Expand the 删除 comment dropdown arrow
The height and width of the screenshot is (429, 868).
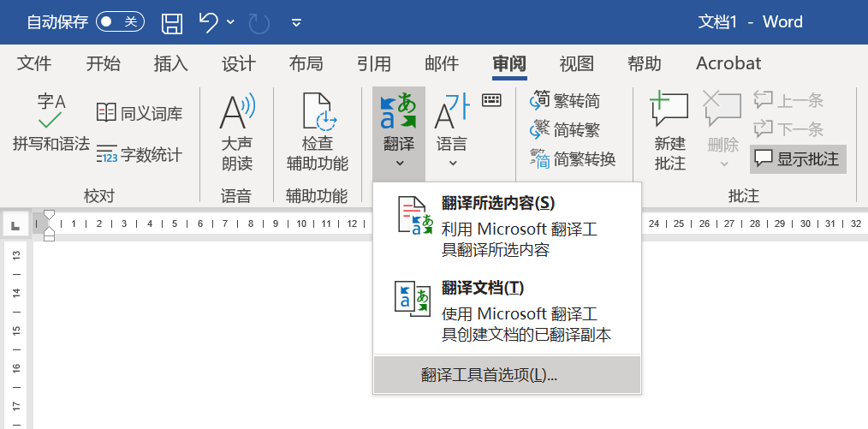723,164
